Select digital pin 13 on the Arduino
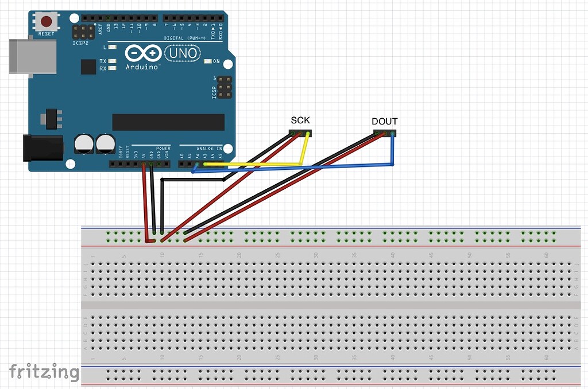Viewport: 588px width, 389px height. pyautogui.click(x=115, y=18)
